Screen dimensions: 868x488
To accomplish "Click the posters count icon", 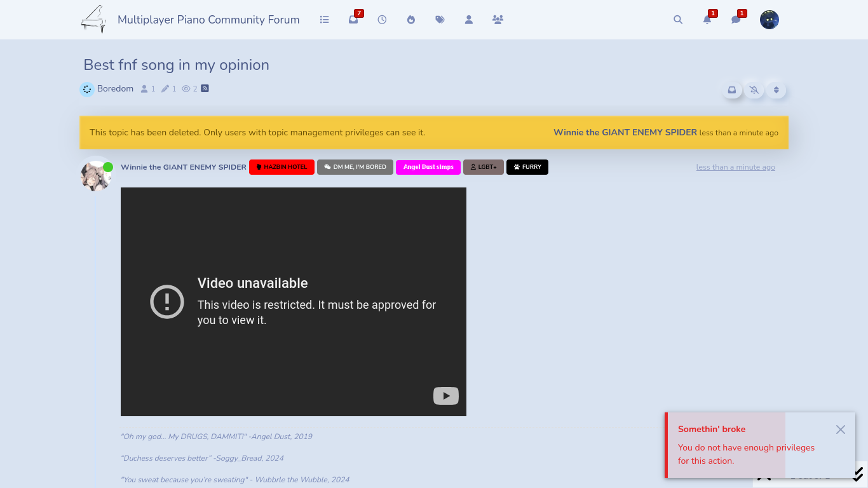I will point(144,89).
